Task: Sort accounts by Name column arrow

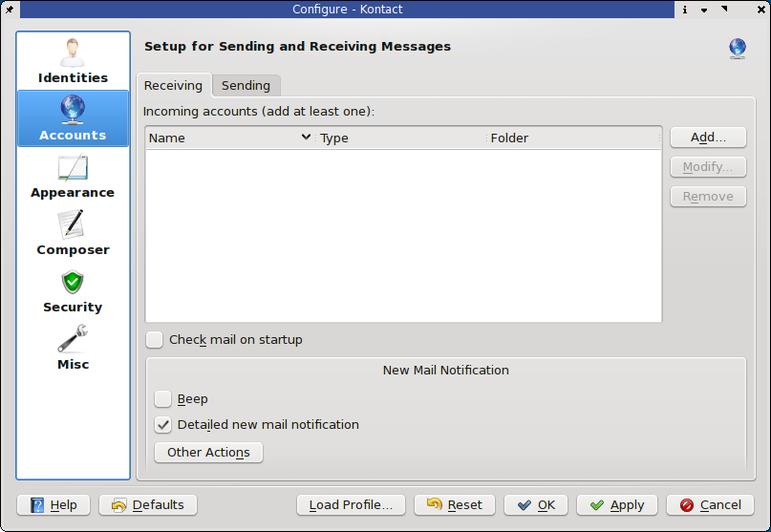Action: coord(306,138)
